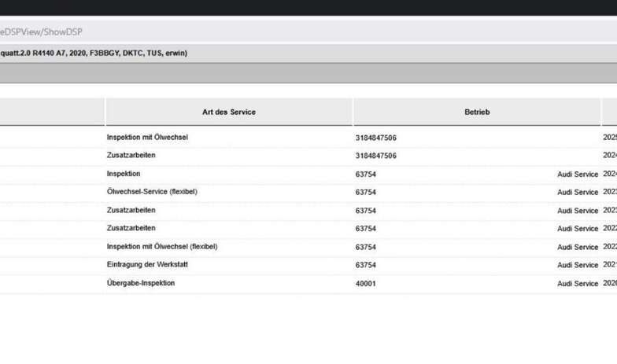The height and width of the screenshot is (364, 617).
Task: Click second 3184847506 Betrieb number
Action: (376, 156)
